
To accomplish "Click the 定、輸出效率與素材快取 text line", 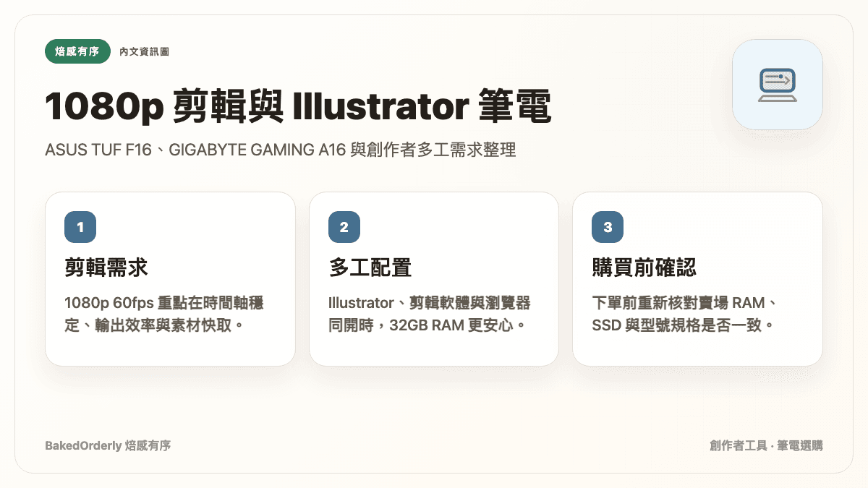I will 154,325.
